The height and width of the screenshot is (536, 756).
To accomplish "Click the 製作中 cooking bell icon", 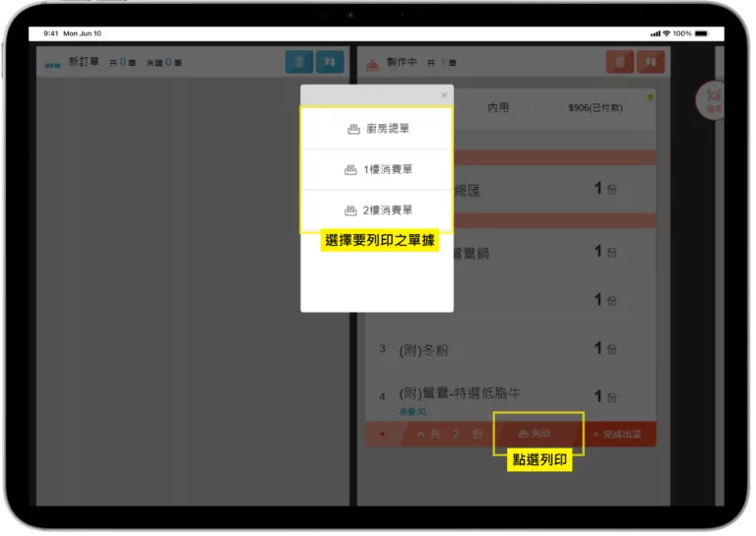I will (372, 63).
